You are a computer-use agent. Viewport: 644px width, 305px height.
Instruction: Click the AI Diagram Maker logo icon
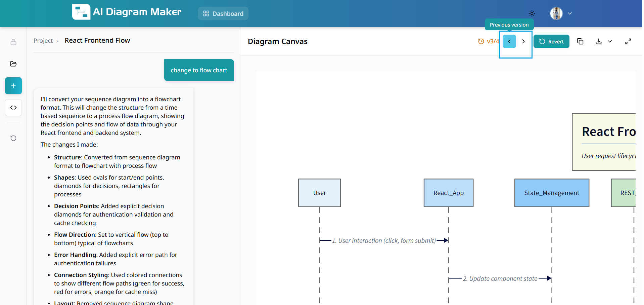click(x=81, y=11)
